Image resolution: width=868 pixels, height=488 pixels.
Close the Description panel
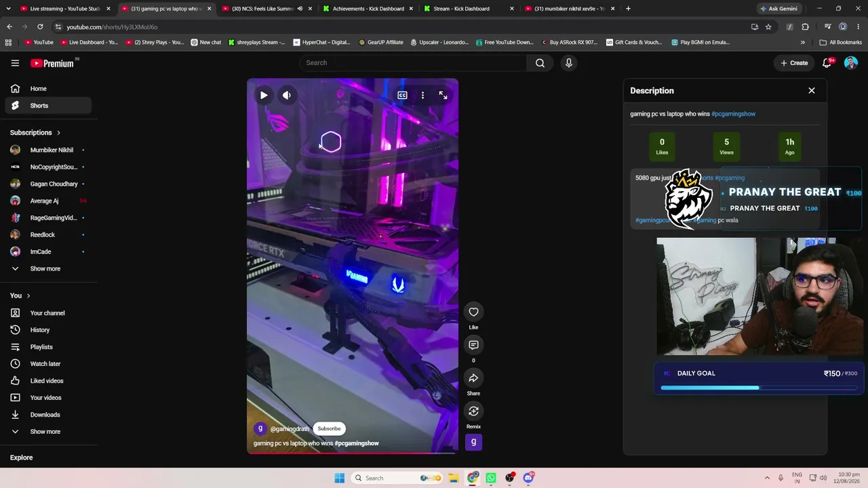(811, 90)
